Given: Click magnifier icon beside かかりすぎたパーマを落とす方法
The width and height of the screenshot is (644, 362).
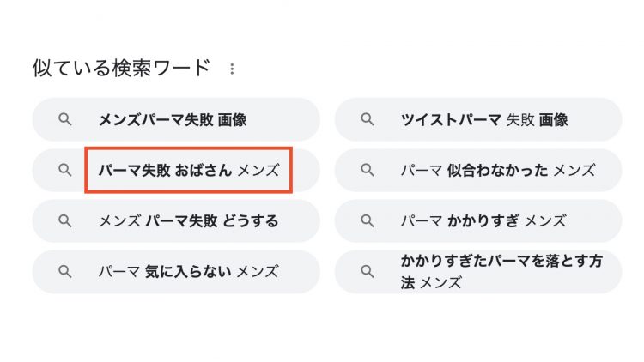Looking at the screenshot, I should [x=368, y=271].
